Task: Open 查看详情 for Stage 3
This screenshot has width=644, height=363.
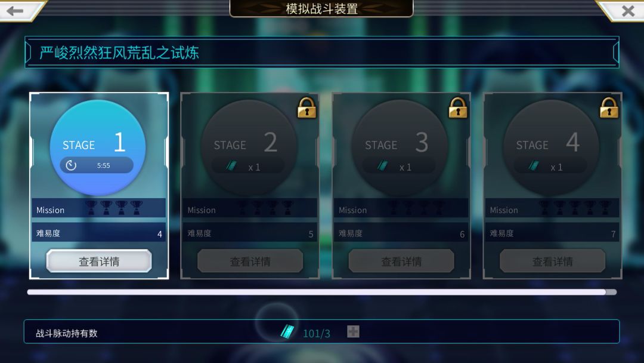Action: click(401, 261)
